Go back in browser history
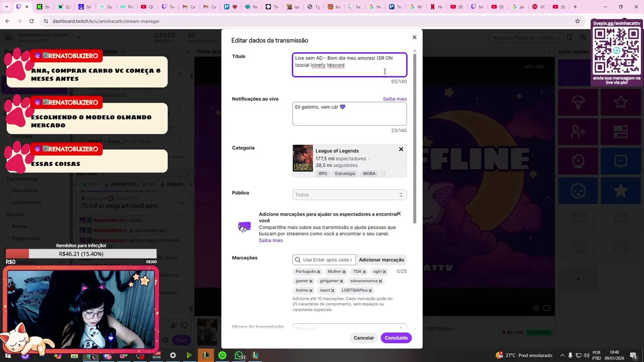 tap(7, 21)
